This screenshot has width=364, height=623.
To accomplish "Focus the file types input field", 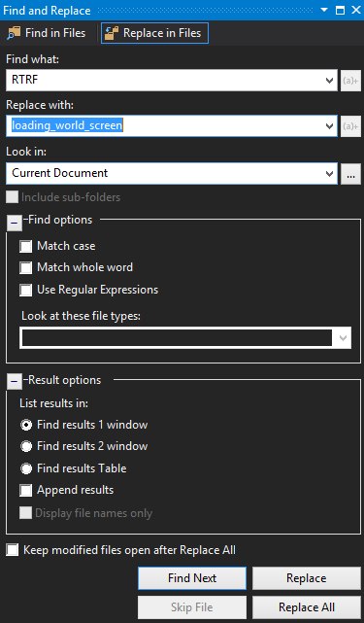I will pyautogui.click(x=177, y=337).
